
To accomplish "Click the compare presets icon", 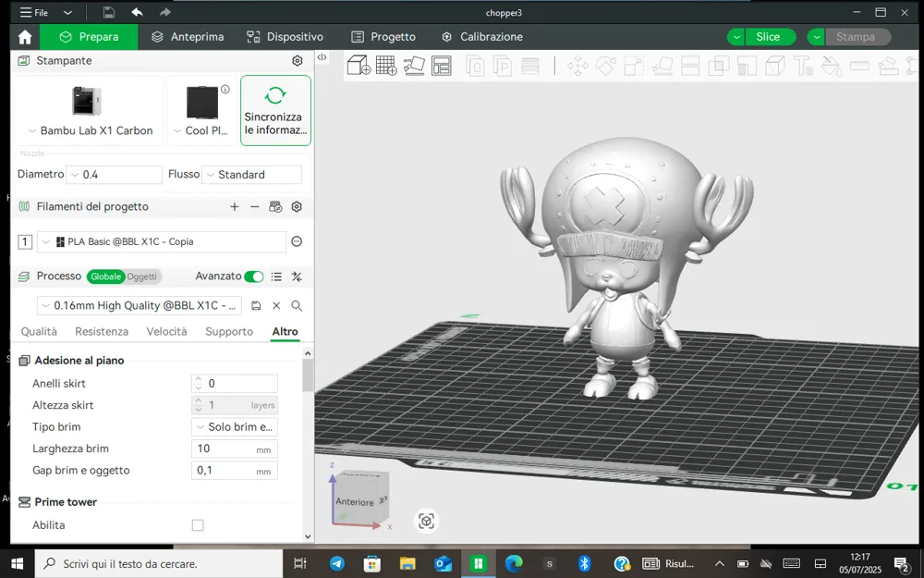I will tap(297, 277).
